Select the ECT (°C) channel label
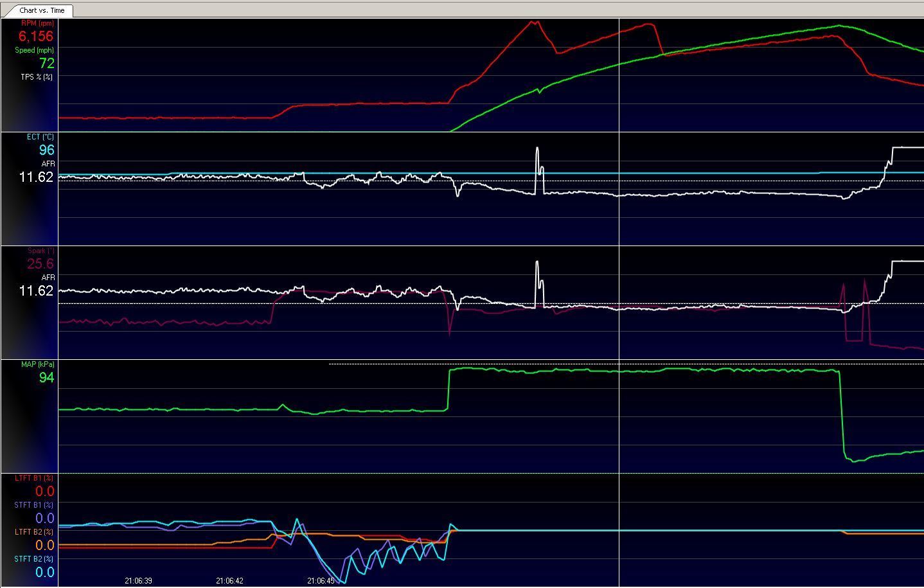This screenshot has width=924, height=588. (x=40, y=137)
